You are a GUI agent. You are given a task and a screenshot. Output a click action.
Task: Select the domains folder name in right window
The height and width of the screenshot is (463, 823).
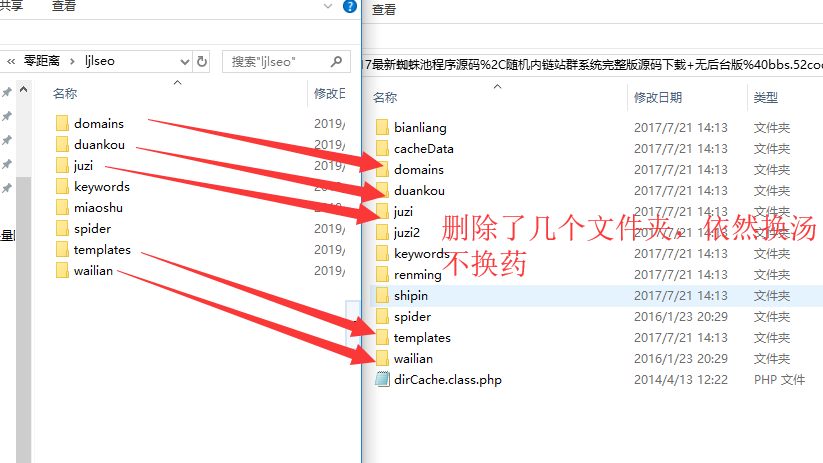tap(419, 170)
